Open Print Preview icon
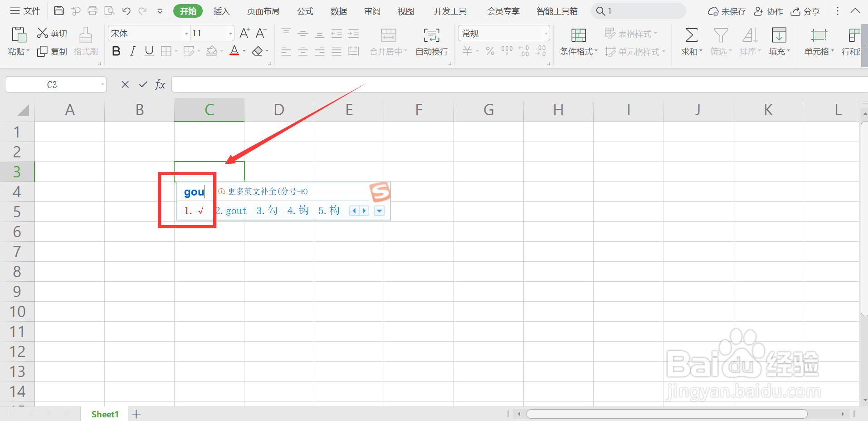The height and width of the screenshot is (421, 868). tap(109, 11)
